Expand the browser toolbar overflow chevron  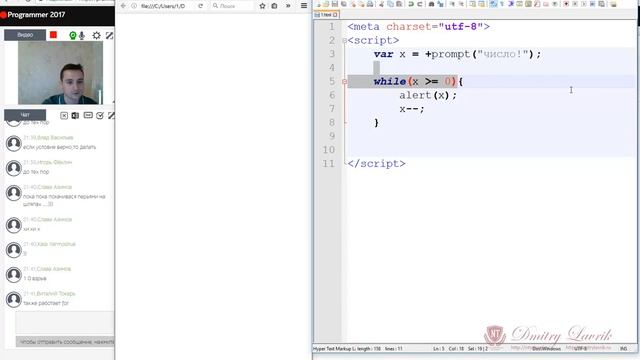click(x=288, y=6)
